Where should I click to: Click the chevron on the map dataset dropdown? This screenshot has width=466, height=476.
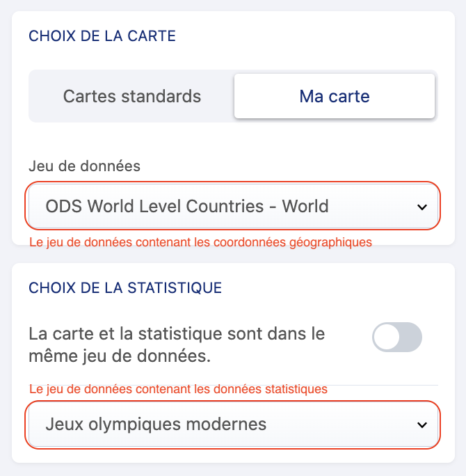421,207
